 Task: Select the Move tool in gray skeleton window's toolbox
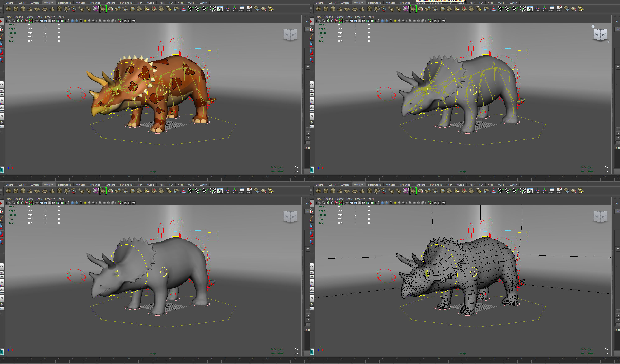click(x=311, y=44)
